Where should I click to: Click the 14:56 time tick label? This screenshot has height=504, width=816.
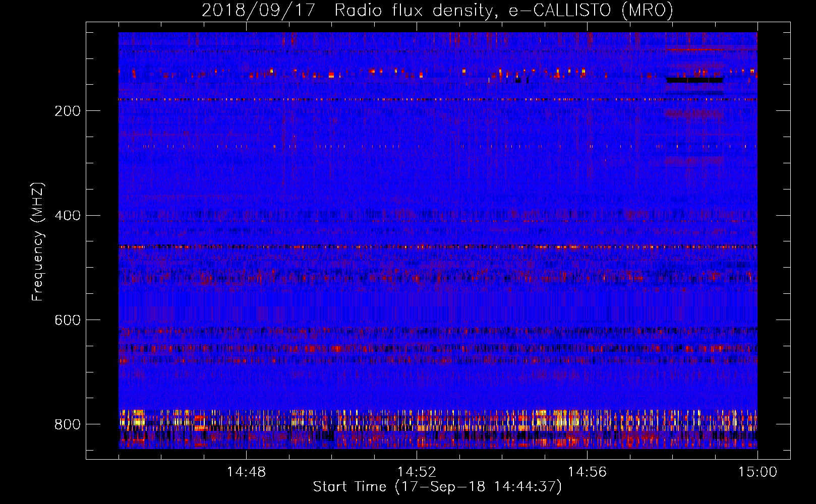[587, 472]
